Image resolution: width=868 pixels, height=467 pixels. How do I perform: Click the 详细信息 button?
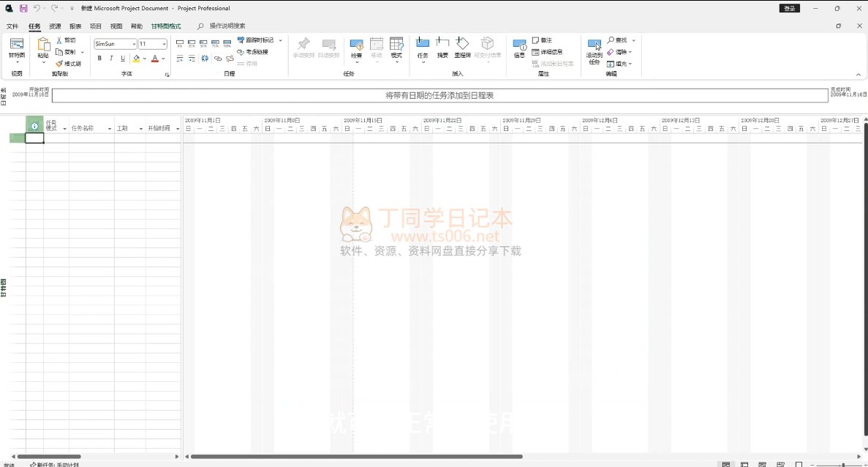(548, 52)
